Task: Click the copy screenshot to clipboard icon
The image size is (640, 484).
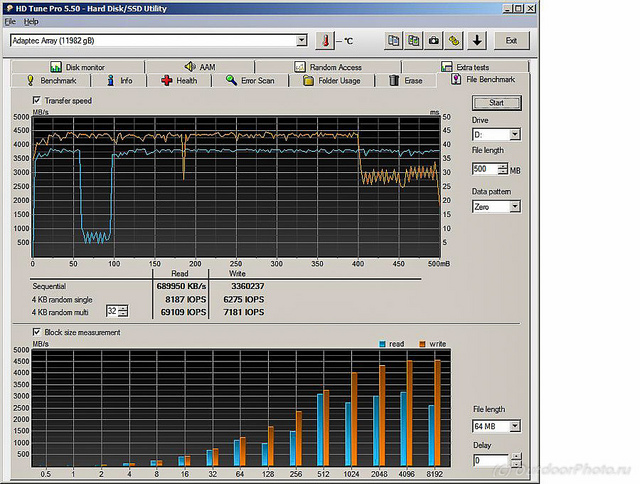Action: point(413,41)
